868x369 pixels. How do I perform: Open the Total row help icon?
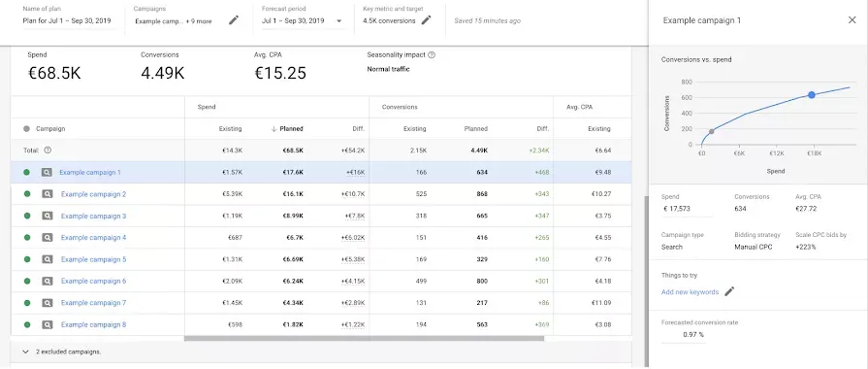48,151
